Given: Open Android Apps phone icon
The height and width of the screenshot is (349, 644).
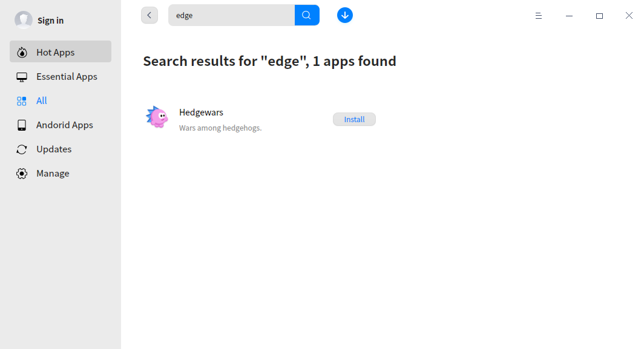Looking at the screenshot, I should click(x=22, y=125).
